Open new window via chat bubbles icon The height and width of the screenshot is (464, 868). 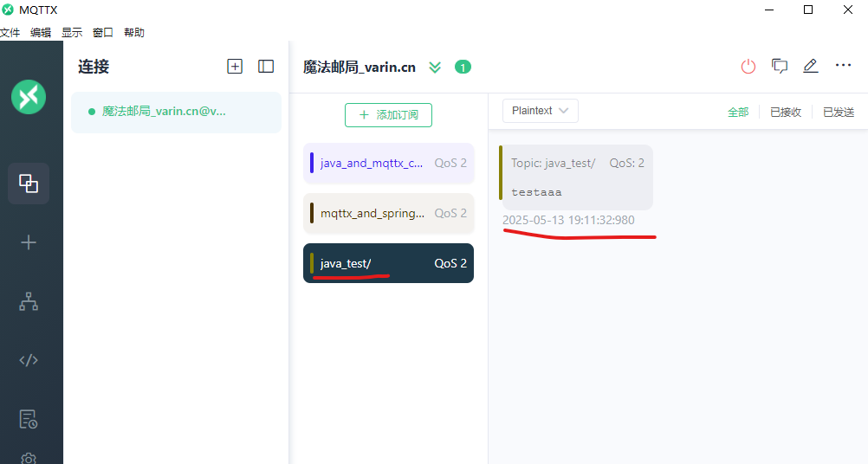[x=780, y=67]
